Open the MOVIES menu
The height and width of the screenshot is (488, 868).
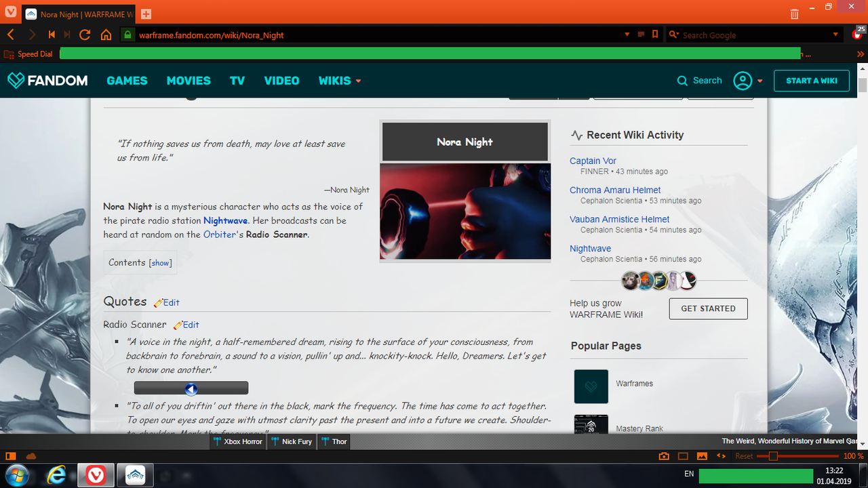189,81
